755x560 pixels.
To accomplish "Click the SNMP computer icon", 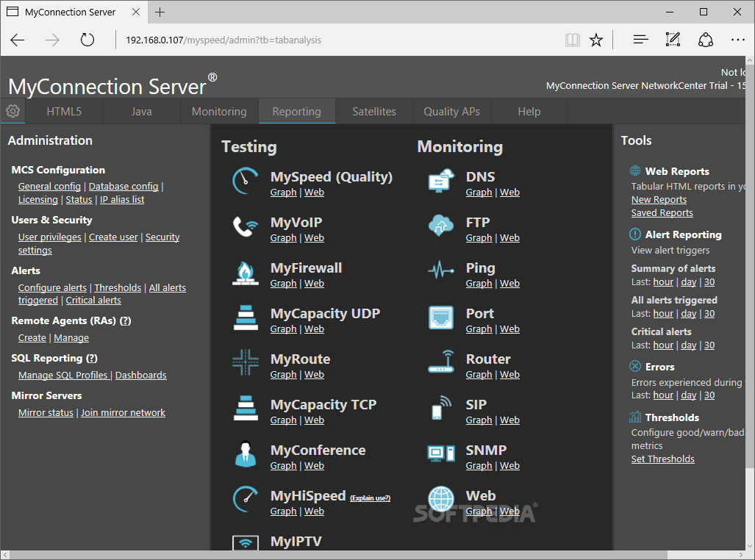I will [x=441, y=453].
